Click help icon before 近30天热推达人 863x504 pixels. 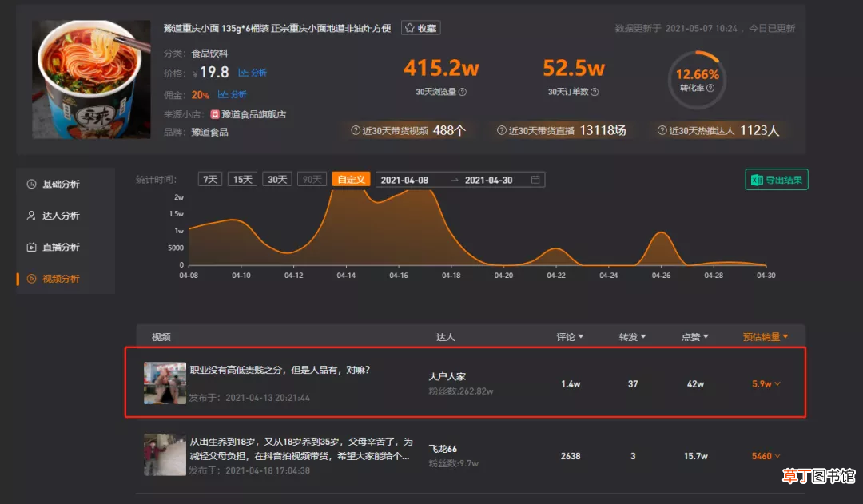[662, 130]
